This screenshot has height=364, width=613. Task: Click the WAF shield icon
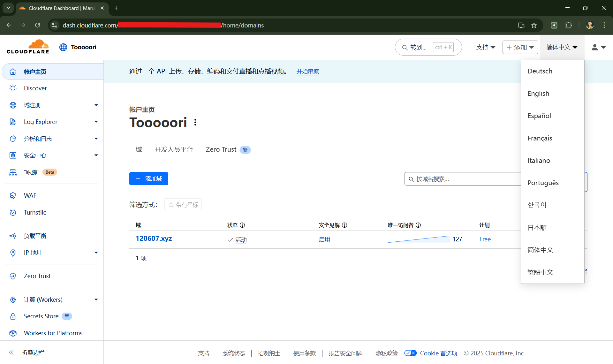click(13, 196)
